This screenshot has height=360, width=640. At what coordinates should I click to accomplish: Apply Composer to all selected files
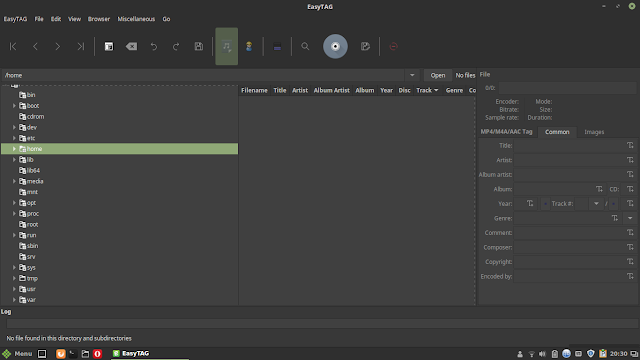coord(630,247)
